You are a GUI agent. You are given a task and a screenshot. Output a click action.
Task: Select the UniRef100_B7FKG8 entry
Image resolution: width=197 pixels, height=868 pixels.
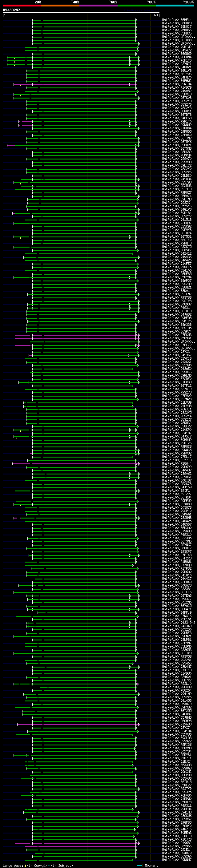pos(177,382)
